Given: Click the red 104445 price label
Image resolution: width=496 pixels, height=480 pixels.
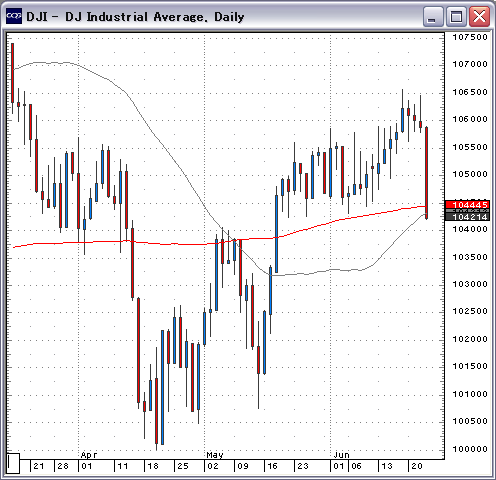Looking at the screenshot, I should (x=467, y=204).
